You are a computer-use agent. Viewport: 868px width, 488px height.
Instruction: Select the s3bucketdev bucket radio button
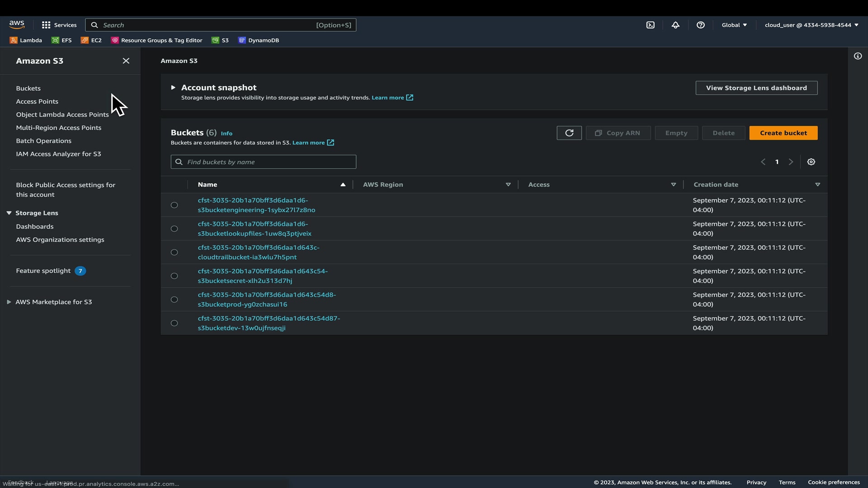pyautogui.click(x=174, y=323)
